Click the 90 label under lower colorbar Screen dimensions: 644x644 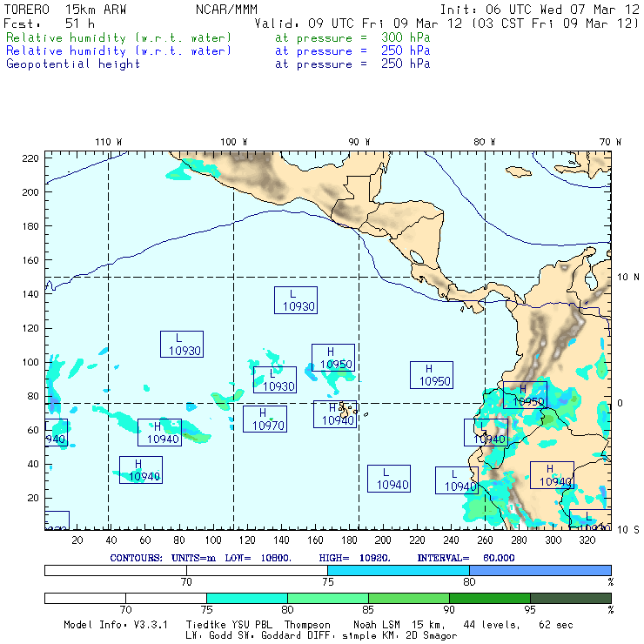(449, 610)
